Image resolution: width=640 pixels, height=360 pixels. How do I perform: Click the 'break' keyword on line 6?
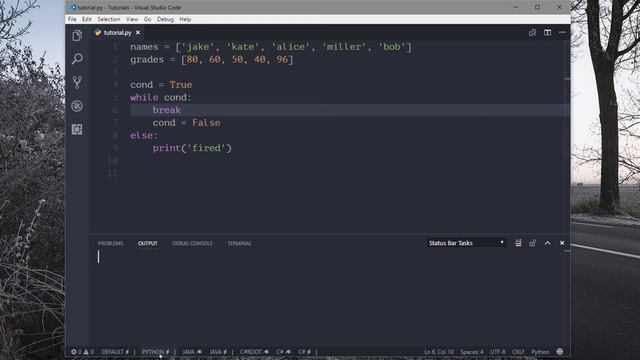click(167, 110)
